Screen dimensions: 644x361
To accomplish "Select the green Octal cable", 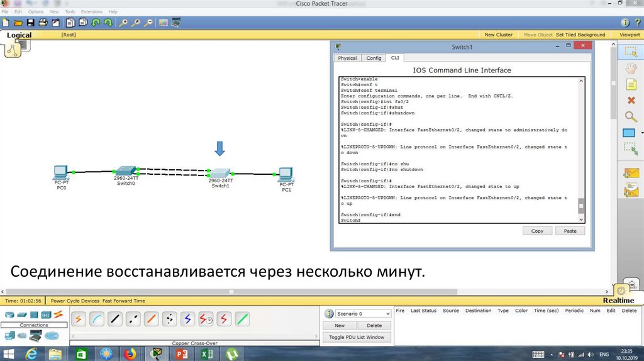I will (x=242, y=319).
